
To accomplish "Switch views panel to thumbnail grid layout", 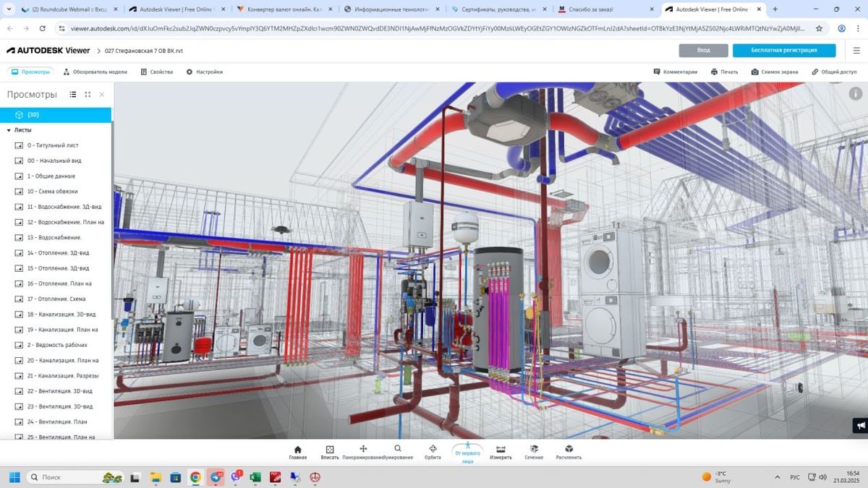I will pyautogui.click(x=88, y=95).
